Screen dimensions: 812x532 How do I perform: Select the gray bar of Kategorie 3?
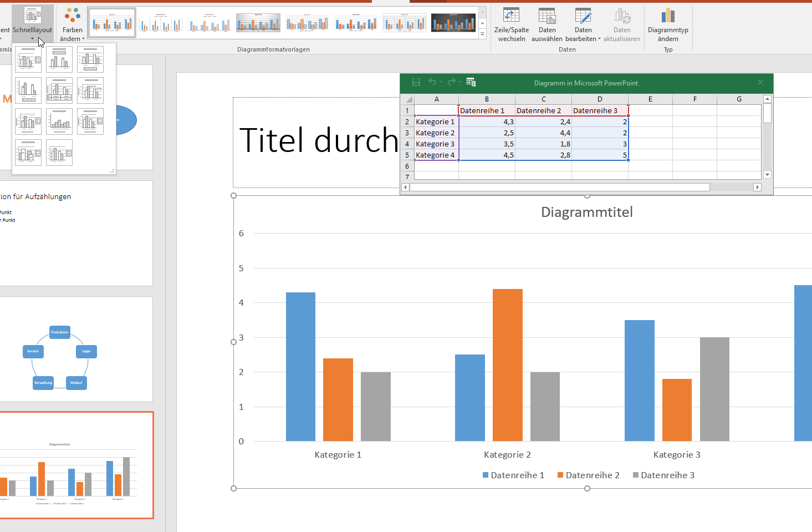714,389
